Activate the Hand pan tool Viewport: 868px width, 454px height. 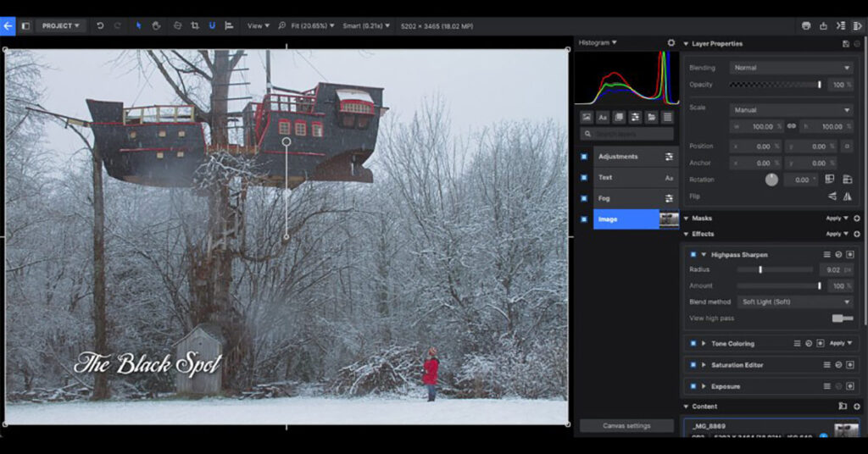click(157, 25)
